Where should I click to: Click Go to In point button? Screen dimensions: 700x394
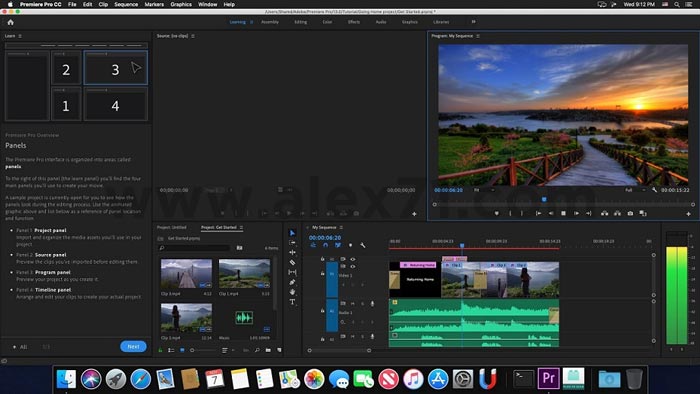tap(538, 213)
